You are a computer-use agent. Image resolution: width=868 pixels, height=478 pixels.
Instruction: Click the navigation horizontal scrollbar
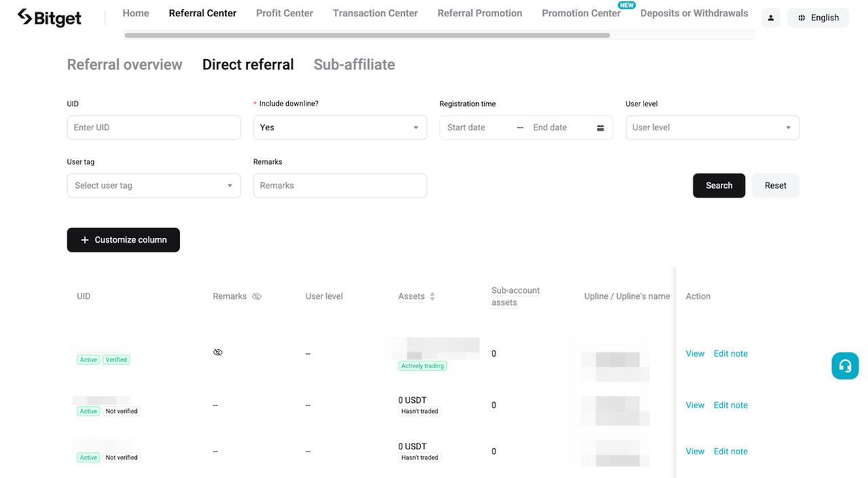pos(367,35)
